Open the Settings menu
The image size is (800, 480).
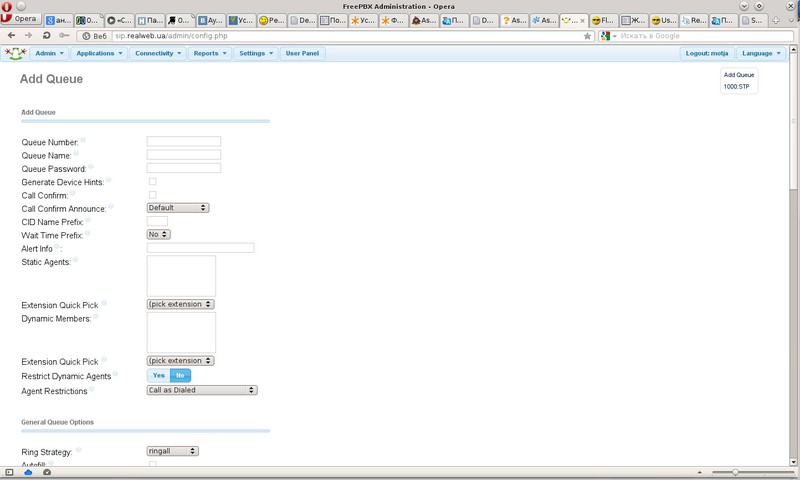coord(256,54)
